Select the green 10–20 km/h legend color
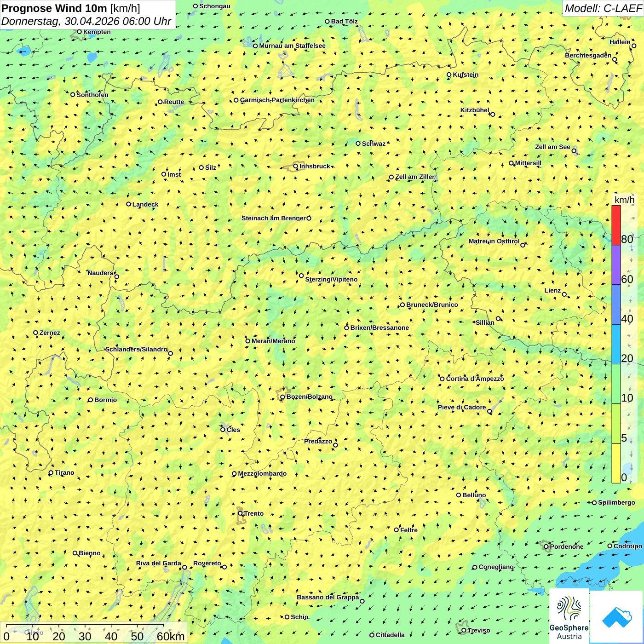Image resolution: width=644 pixels, height=644 pixels. pyautogui.click(x=616, y=384)
